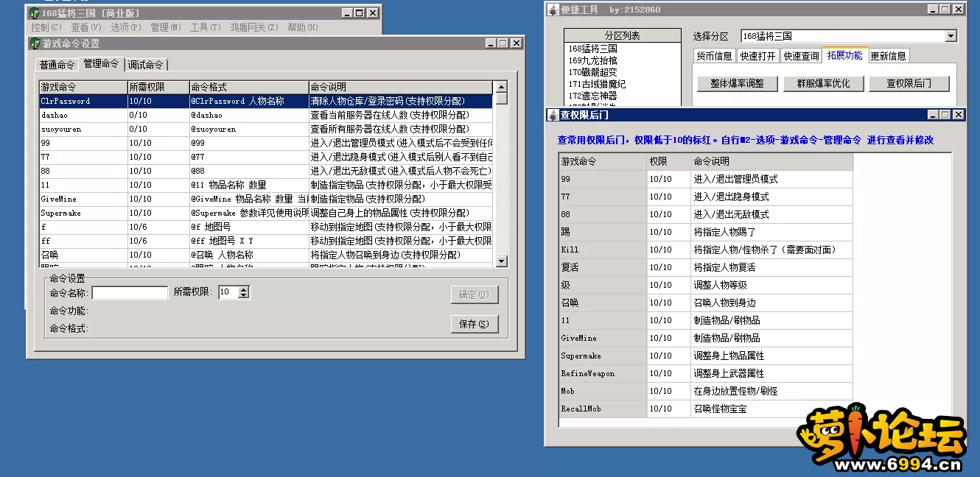Click the 查权限后门 window title bar icon
The width and height of the screenshot is (980, 477).
coord(553,115)
